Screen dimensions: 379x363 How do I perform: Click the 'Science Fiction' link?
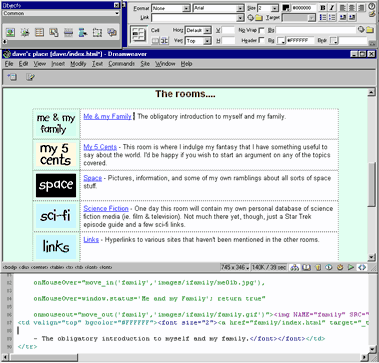(x=106, y=209)
